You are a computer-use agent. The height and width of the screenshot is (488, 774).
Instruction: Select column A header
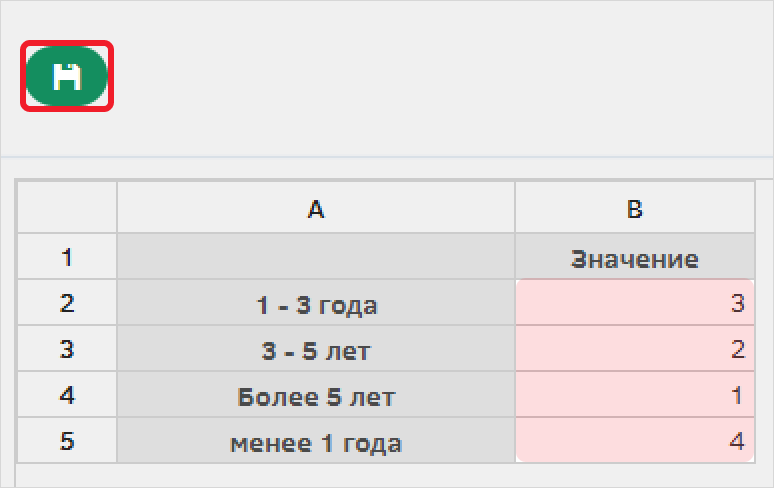coord(316,208)
